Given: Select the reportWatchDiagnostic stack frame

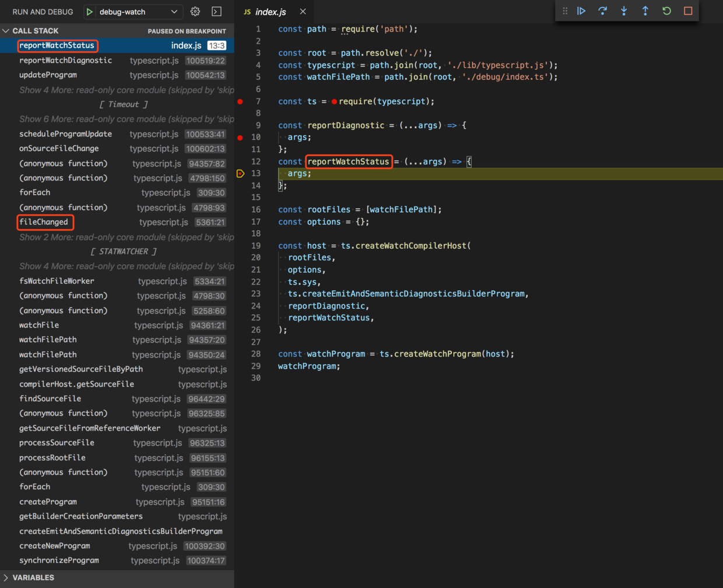Looking at the screenshot, I should point(117,61).
